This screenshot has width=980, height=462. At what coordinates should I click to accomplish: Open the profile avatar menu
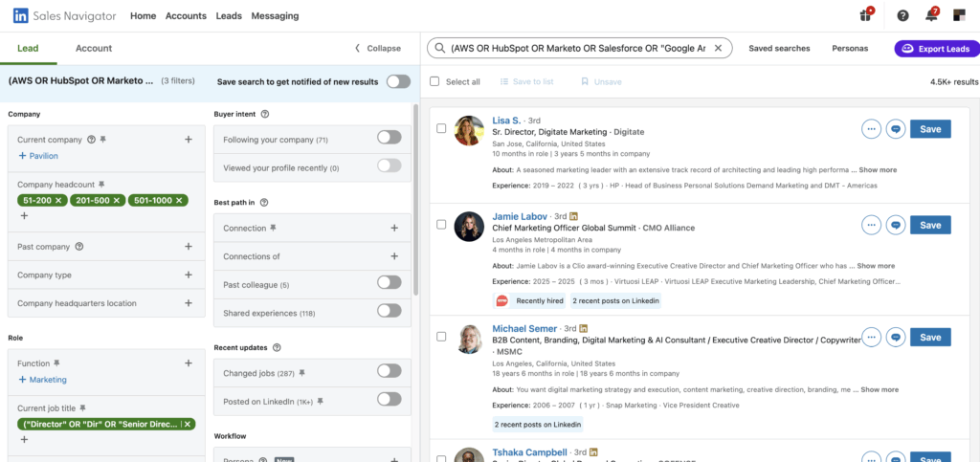click(x=959, y=15)
